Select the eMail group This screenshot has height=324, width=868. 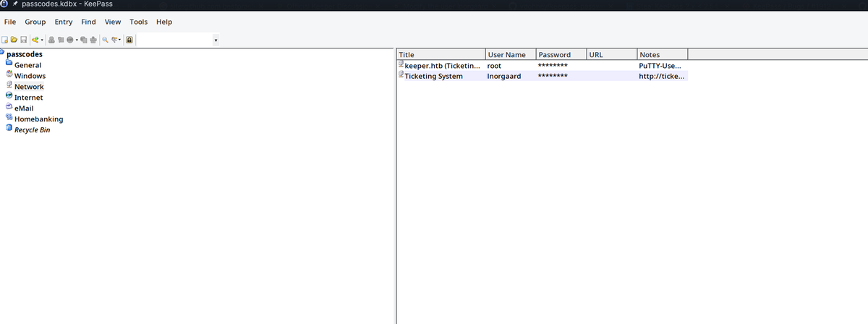[24, 108]
